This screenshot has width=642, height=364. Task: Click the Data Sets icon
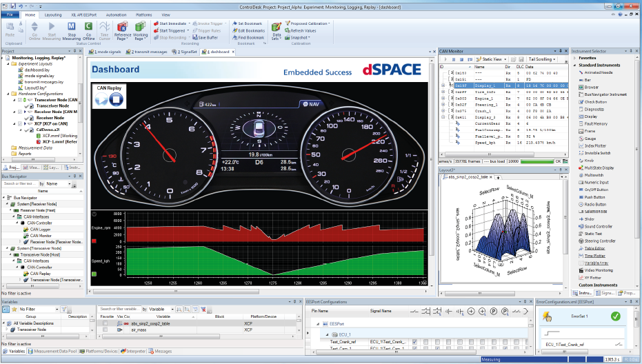tap(277, 27)
